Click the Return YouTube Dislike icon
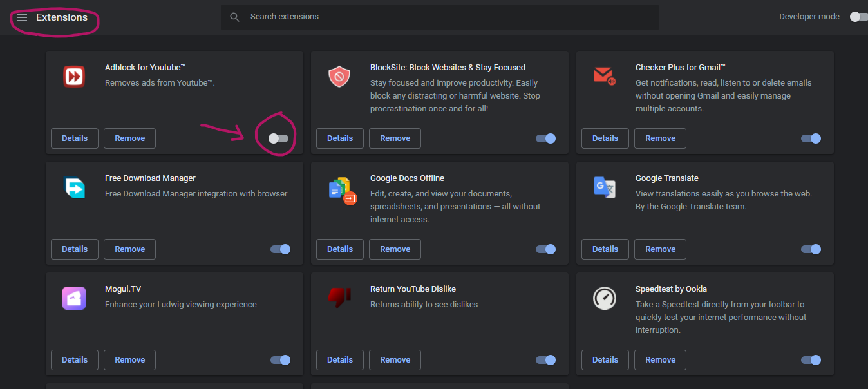 coord(339,297)
